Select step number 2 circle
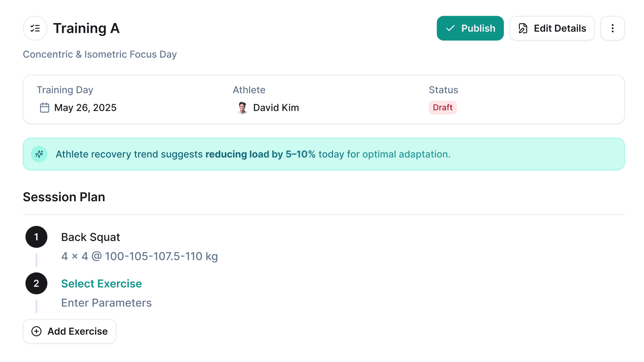 coord(36,283)
